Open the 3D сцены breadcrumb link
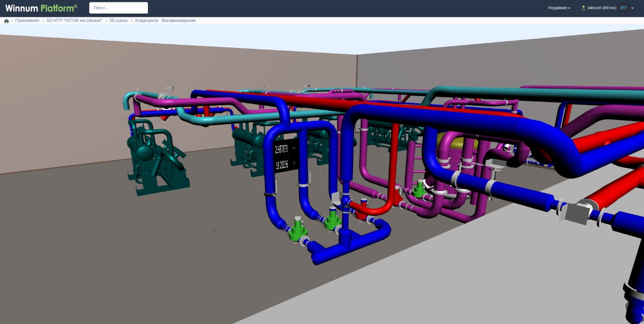The width and height of the screenshot is (644, 324). coord(119,21)
